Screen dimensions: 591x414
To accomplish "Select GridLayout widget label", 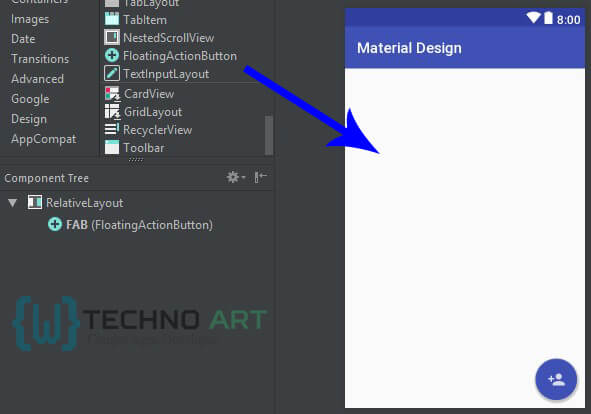I will (x=153, y=112).
